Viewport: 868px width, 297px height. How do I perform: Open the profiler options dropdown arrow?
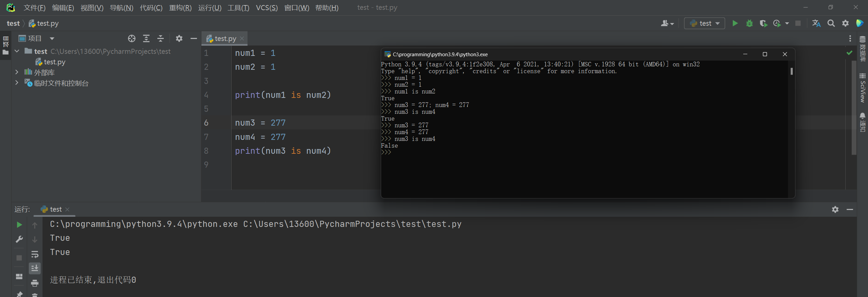click(787, 23)
